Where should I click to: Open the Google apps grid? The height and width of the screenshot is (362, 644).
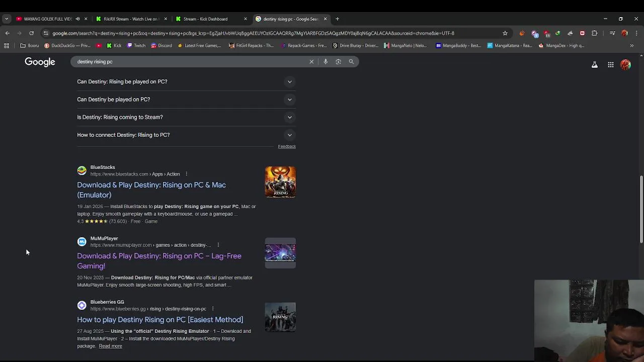611,65
